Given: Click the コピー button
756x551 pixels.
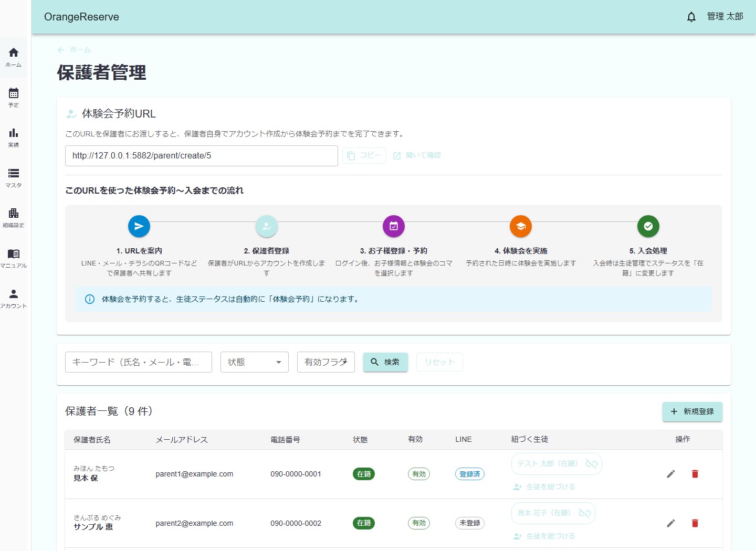Looking at the screenshot, I should click(364, 155).
